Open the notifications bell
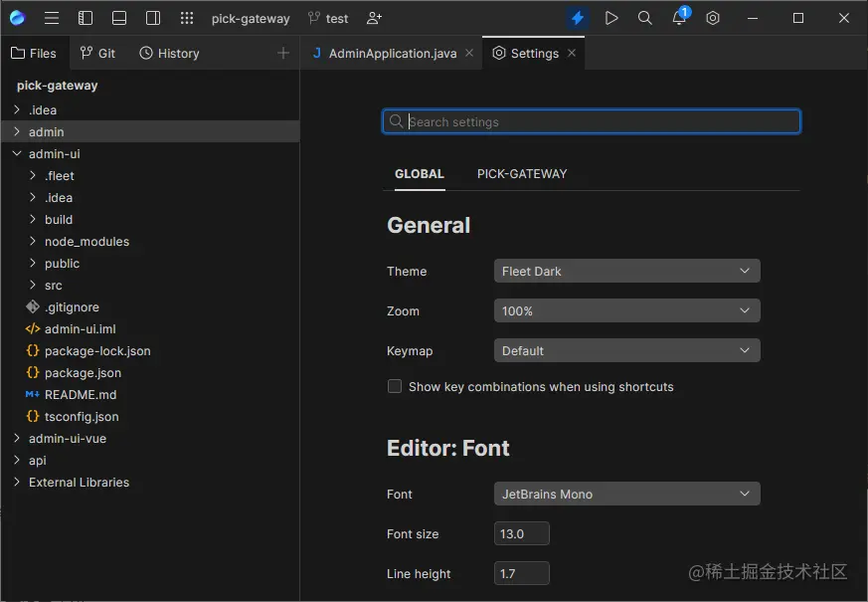This screenshot has height=602, width=868. point(680,17)
